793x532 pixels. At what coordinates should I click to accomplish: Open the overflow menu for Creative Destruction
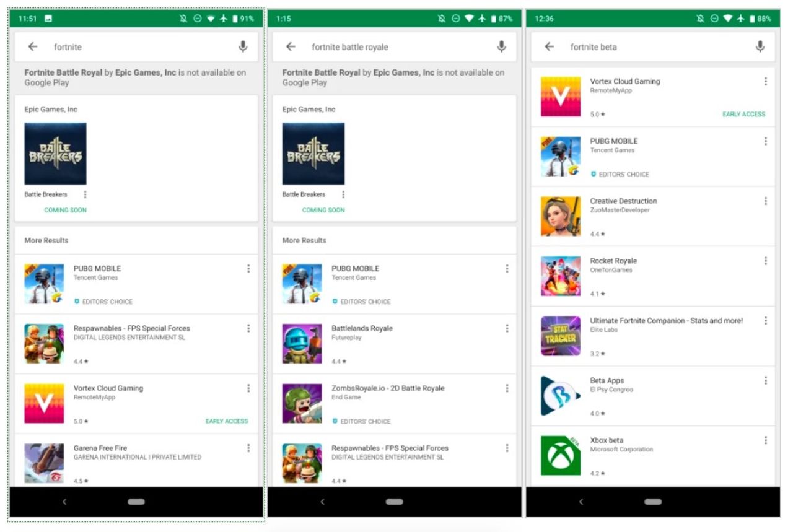[x=766, y=201]
